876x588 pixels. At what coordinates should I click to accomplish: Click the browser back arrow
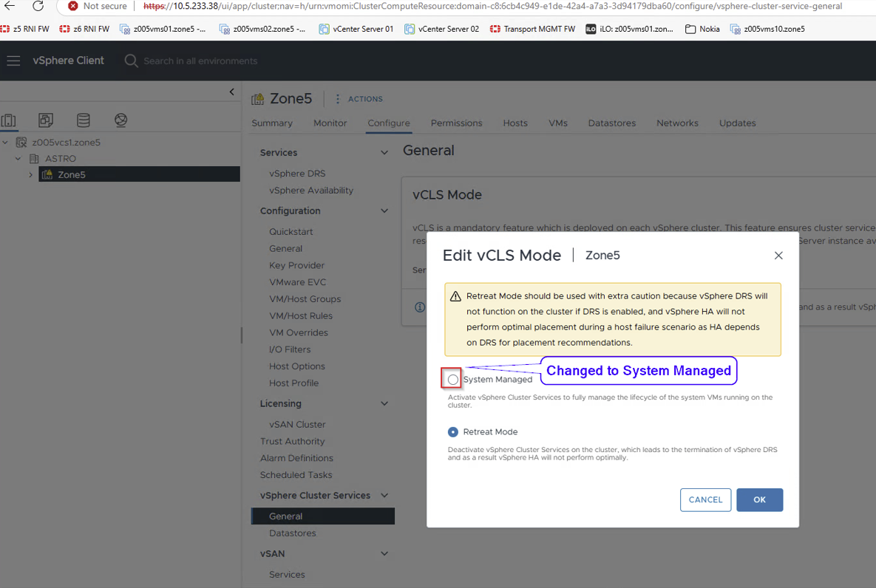(10, 6)
